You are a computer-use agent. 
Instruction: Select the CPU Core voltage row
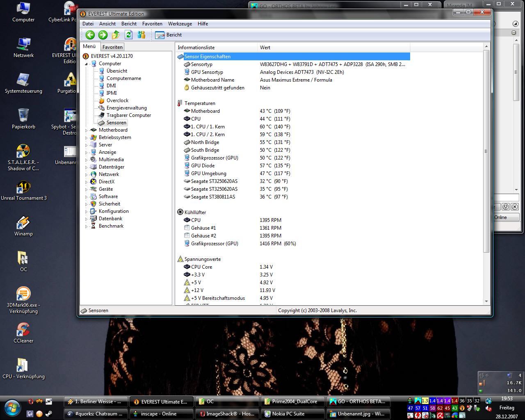(x=293, y=267)
